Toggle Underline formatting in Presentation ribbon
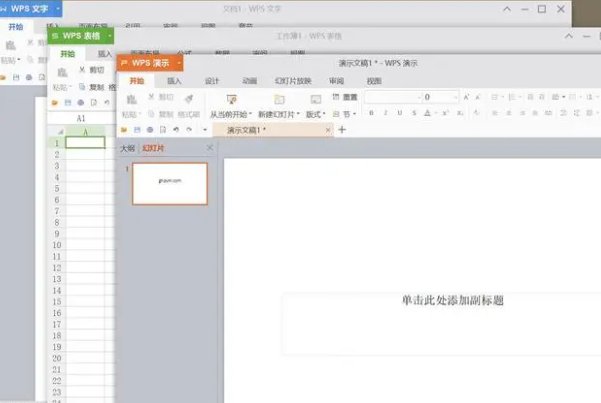This screenshot has height=403, width=601. click(400, 113)
